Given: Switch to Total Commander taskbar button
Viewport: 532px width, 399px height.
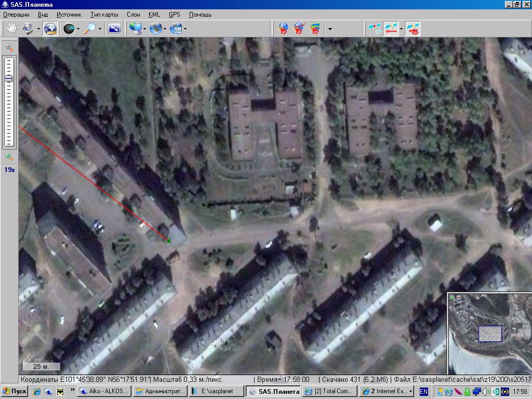Looking at the screenshot, I should (x=329, y=391).
